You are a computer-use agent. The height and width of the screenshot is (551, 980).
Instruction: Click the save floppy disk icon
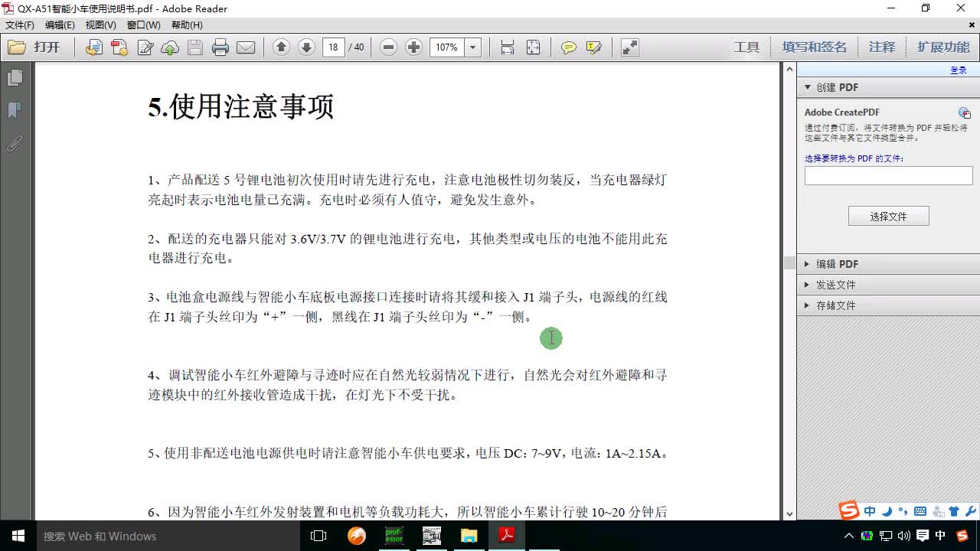[195, 47]
